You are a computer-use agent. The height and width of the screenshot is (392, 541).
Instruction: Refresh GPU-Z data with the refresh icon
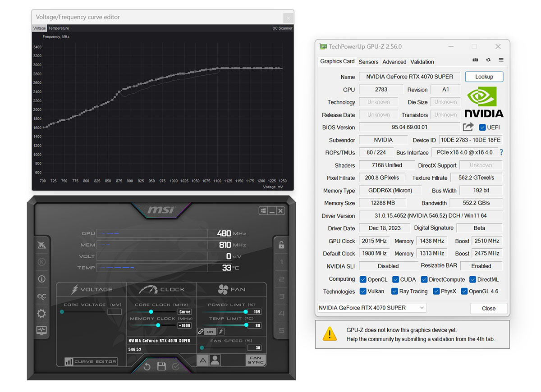coord(488,60)
